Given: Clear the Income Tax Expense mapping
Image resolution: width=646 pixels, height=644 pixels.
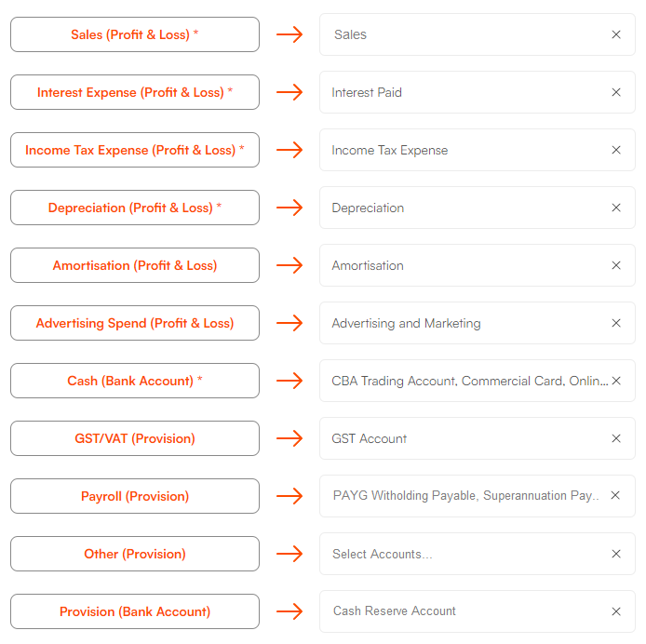Looking at the screenshot, I should click(x=616, y=150).
